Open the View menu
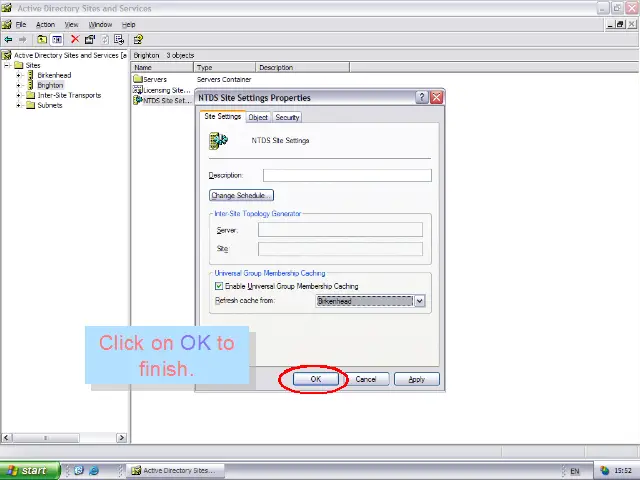The image size is (640, 480). 71,24
